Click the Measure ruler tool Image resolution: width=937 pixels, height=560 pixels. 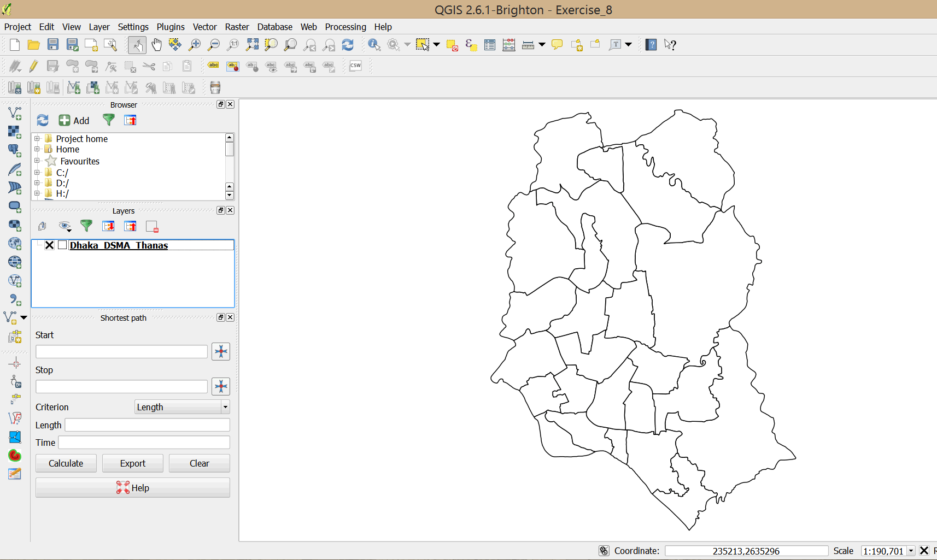pyautogui.click(x=528, y=45)
